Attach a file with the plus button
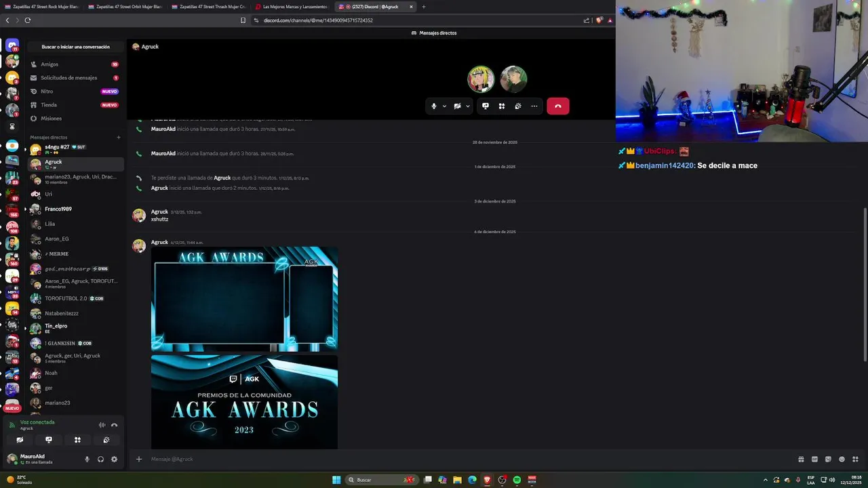The height and width of the screenshot is (488, 868). click(x=139, y=459)
